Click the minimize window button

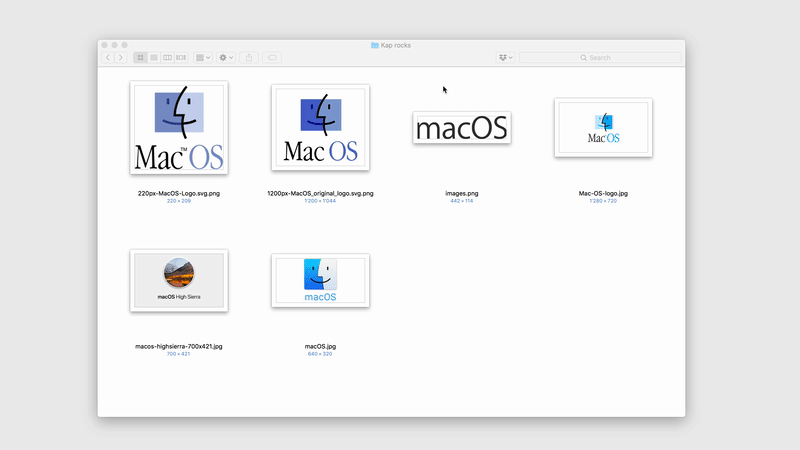[114, 45]
